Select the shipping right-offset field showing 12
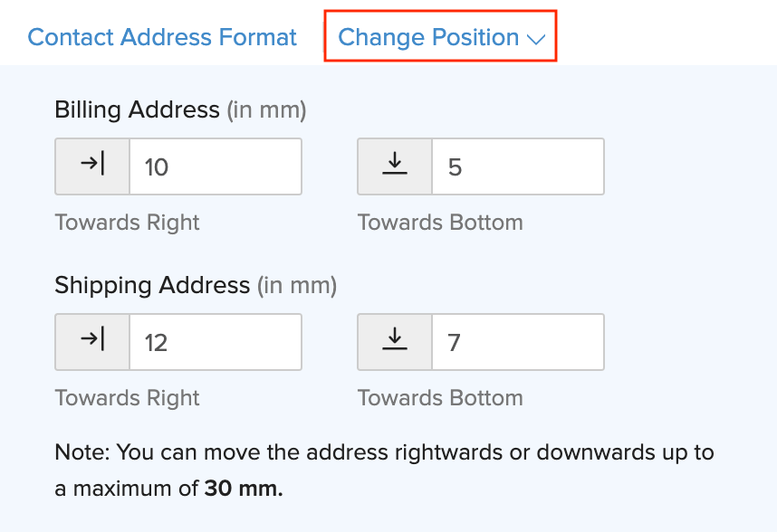This screenshot has width=777, height=532. [x=215, y=342]
